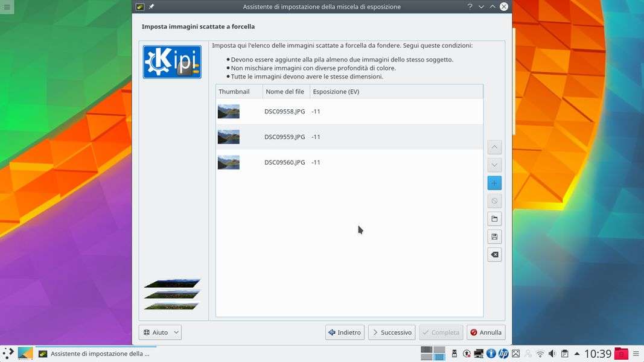
Task: Focus the Assistente di impostazione taskbar entry
Action: coord(96,354)
